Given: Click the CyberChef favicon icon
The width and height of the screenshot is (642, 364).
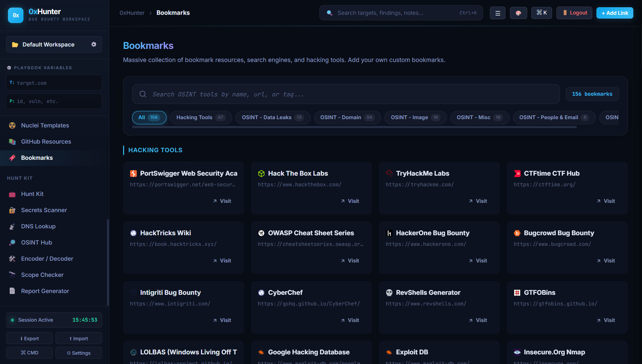Looking at the screenshot, I should [261, 293].
